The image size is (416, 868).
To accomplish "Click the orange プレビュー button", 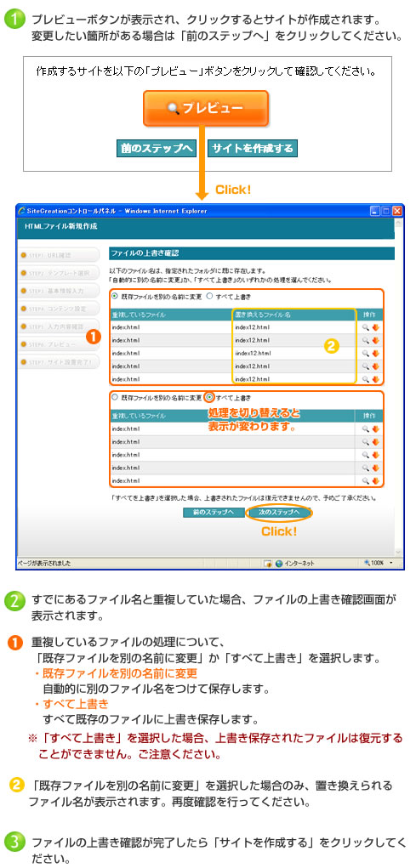I will pyautogui.click(x=206, y=108).
